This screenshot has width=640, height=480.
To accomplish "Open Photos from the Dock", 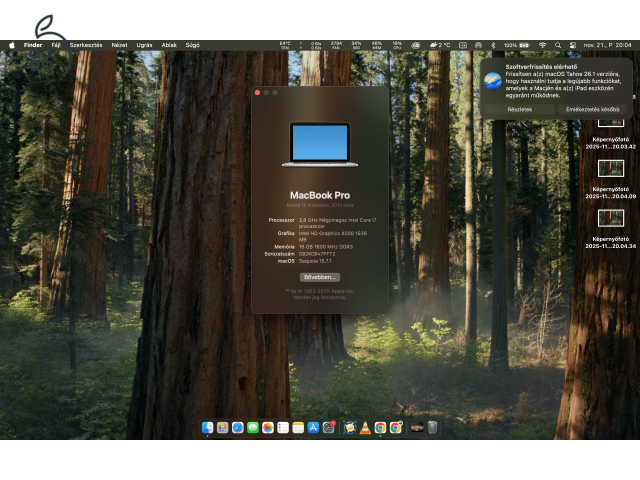I will click(x=268, y=427).
